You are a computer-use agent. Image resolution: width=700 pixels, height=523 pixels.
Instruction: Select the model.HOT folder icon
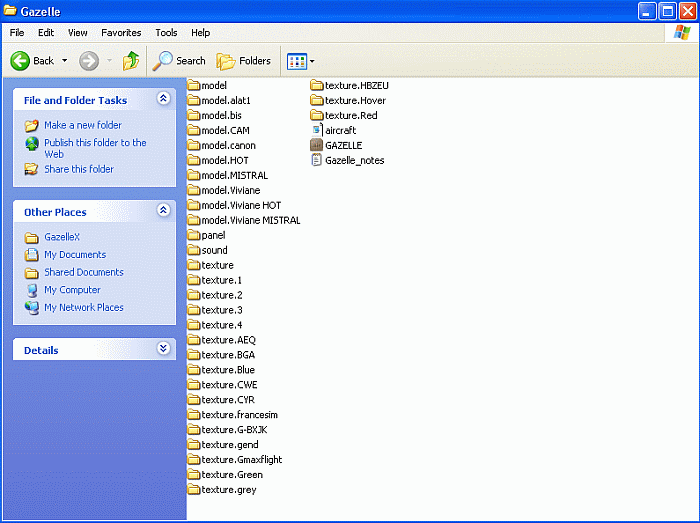[x=193, y=160]
